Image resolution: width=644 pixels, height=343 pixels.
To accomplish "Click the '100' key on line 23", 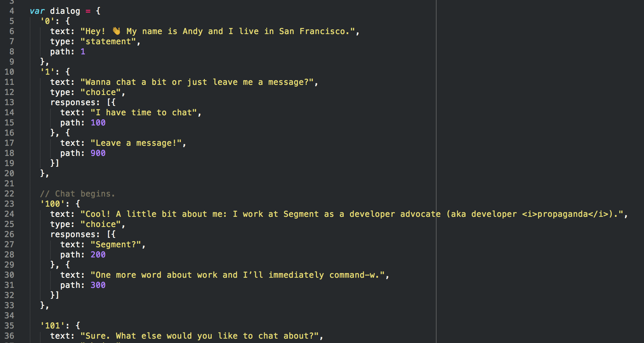I will click(x=52, y=204).
